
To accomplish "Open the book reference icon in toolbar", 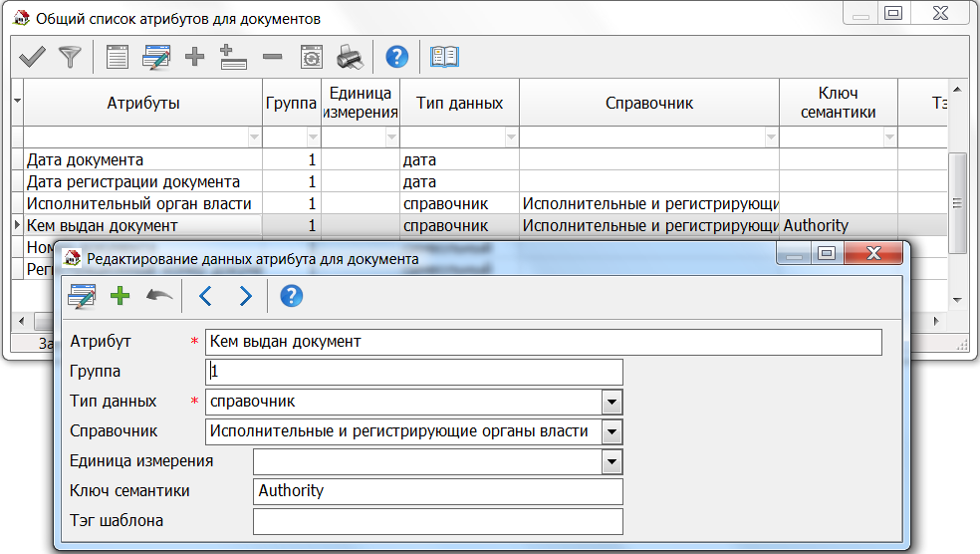I will tap(444, 57).
